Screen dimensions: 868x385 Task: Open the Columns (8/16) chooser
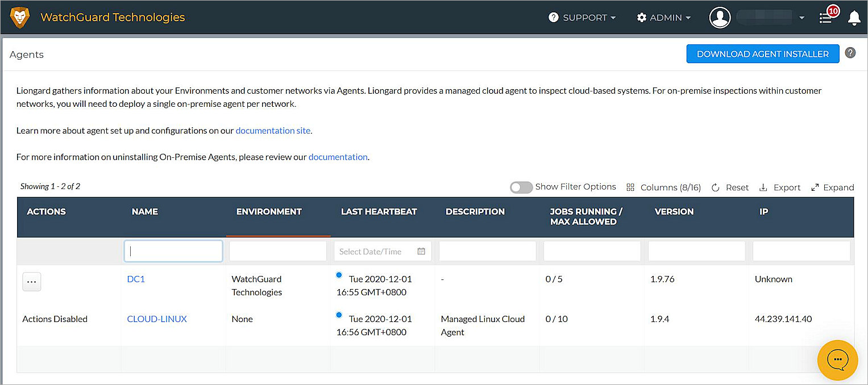(x=663, y=187)
